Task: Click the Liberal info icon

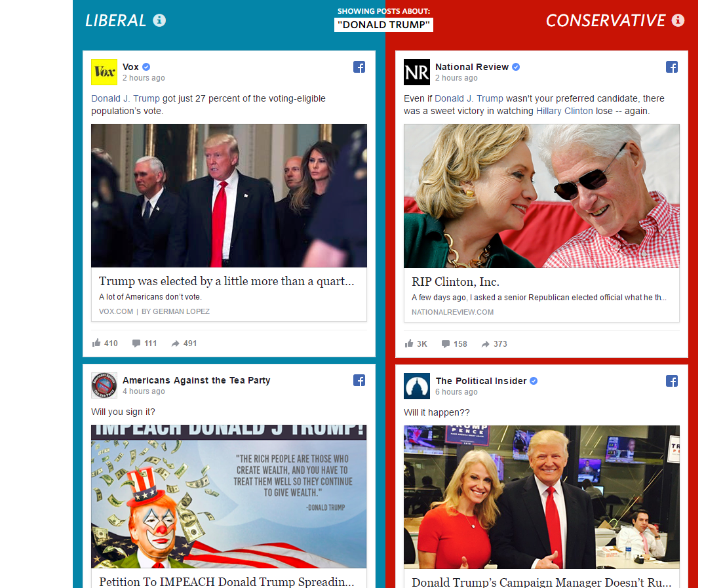Action: point(159,20)
